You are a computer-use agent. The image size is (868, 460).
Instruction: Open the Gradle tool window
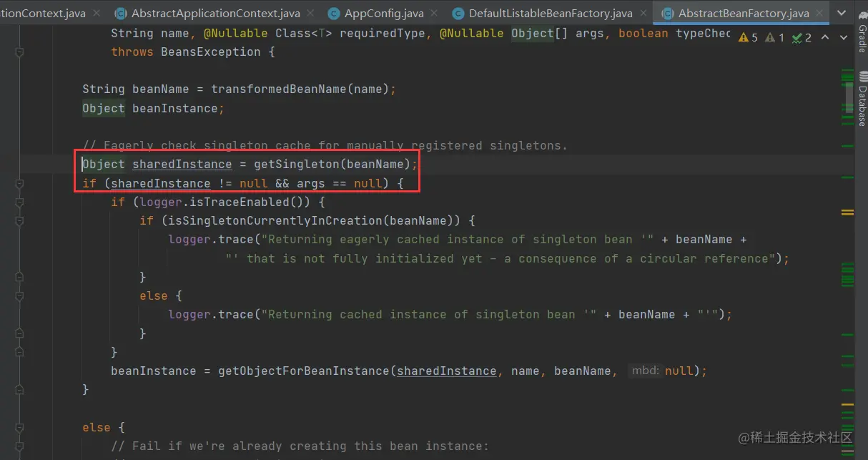[862, 31]
